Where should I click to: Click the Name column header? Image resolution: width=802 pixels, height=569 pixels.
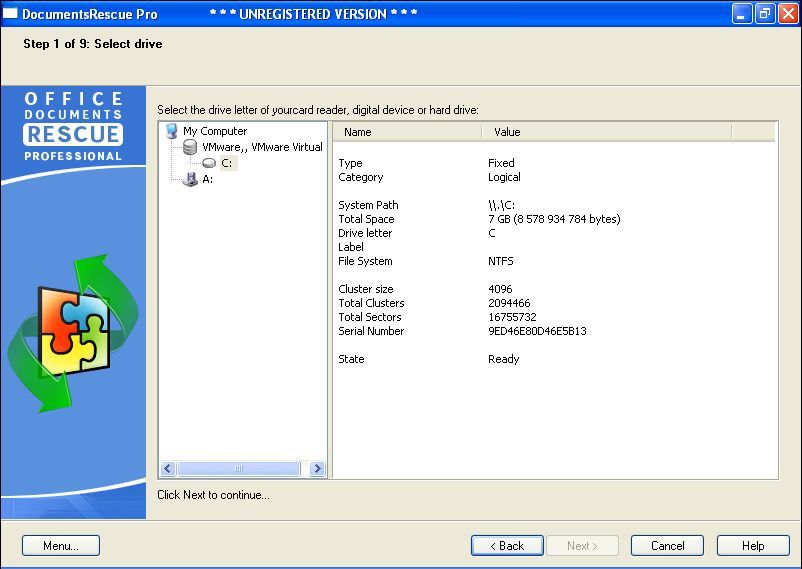(408, 132)
